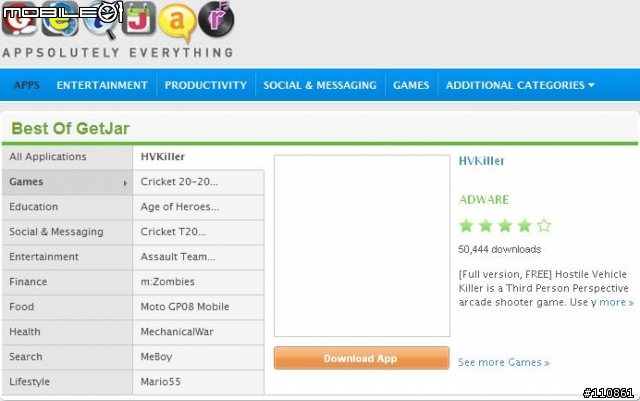Choose Moto GP08 Mobile from the list
This screenshot has width=640, height=401.
point(198,307)
